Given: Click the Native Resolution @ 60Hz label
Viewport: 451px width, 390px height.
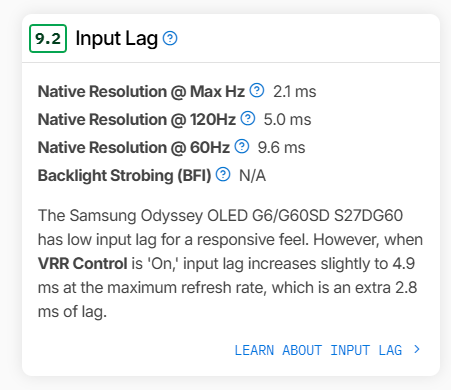Looking at the screenshot, I should pyautogui.click(x=134, y=148).
